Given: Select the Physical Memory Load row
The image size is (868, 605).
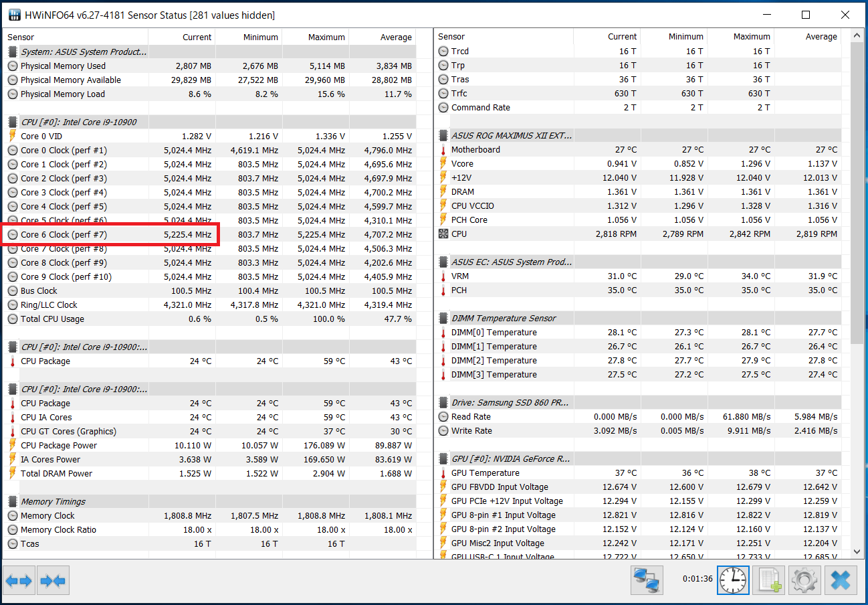Looking at the screenshot, I should coord(210,94).
